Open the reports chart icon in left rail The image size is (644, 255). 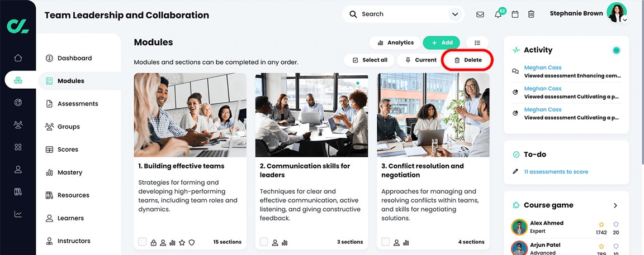18,214
